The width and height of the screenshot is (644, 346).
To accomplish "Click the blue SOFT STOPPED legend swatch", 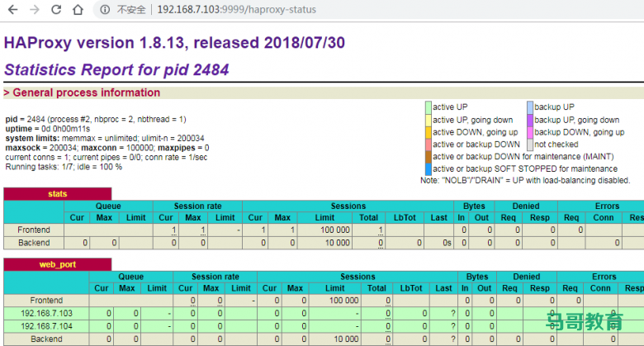I will point(428,169).
